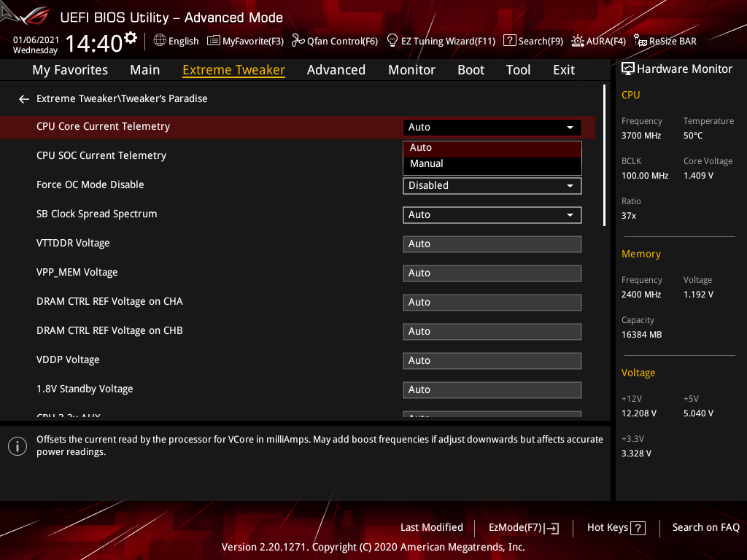Open Qfan Control(F6)
Viewport: 747px width, 560px height.
tap(335, 41)
